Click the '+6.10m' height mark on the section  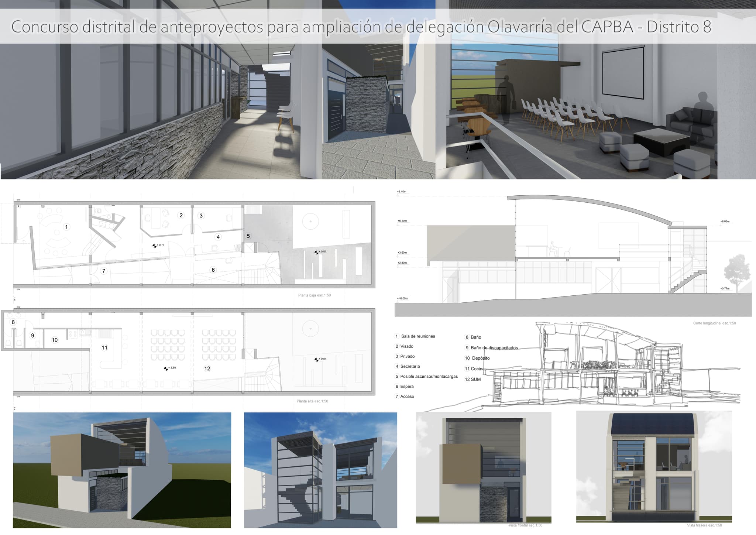[402, 221]
